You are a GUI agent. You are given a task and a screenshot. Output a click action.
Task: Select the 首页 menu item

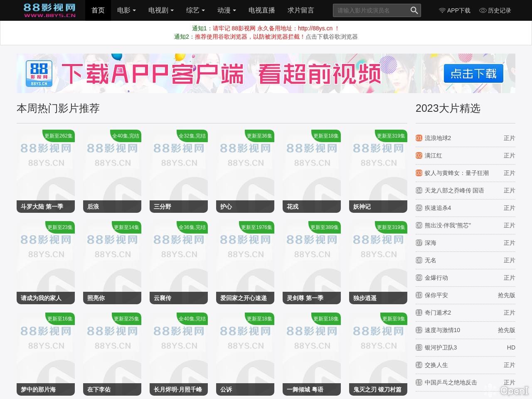(98, 10)
